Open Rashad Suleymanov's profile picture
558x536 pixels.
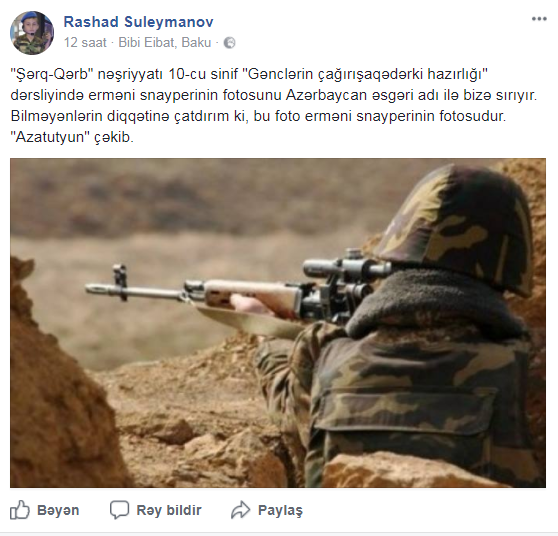coord(32,33)
